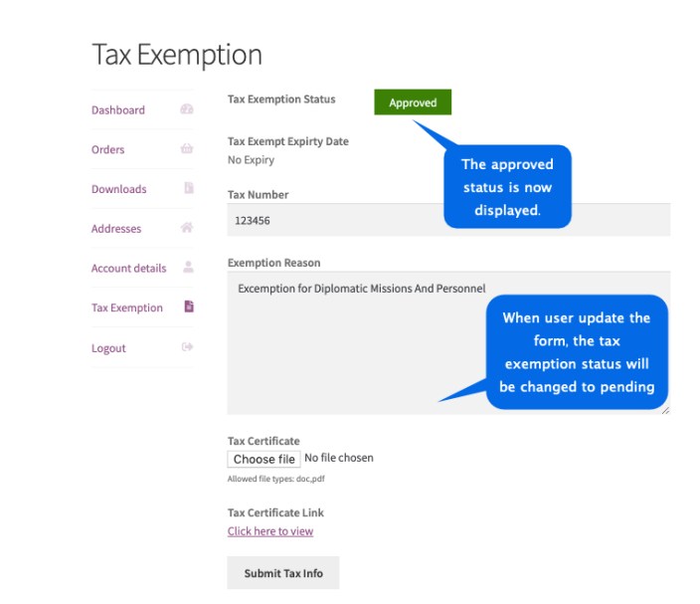Screen dimensions: 700x604
Task: Open the Downloads section
Action: pyautogui.click(x=118, y=189)
